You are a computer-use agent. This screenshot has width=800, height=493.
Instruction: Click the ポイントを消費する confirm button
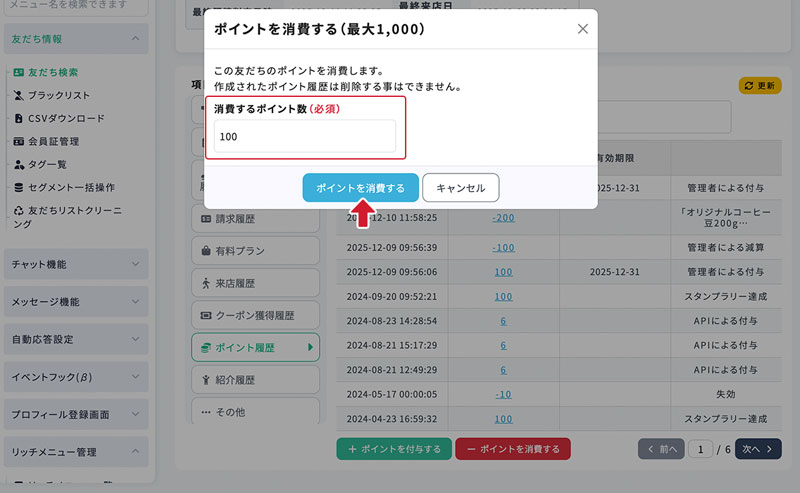click(x=360, y=188)
